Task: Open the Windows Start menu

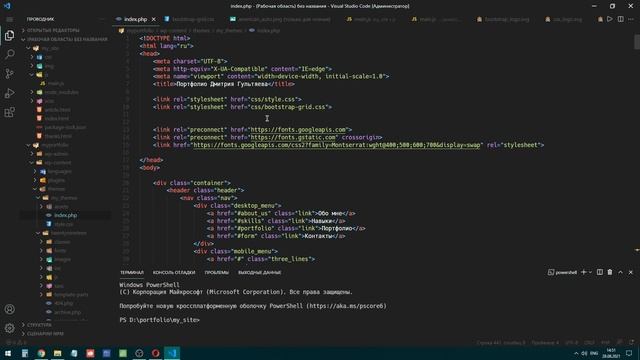Action: 8,353
